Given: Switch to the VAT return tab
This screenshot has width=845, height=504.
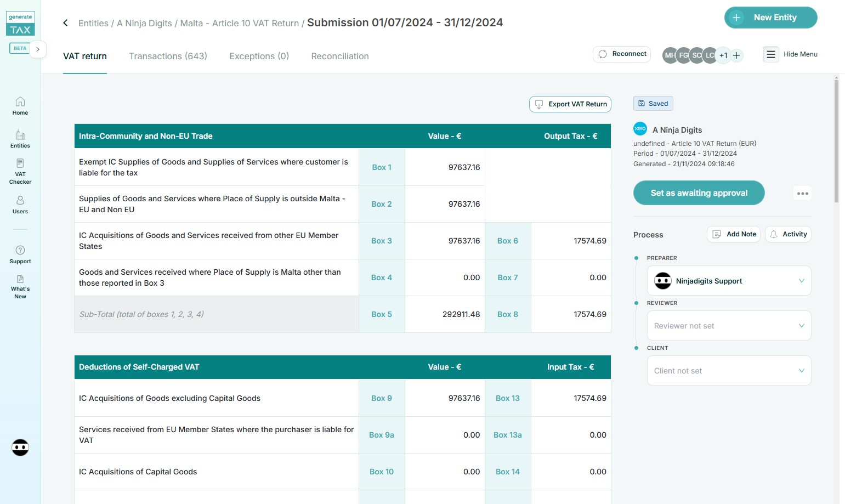Looking at the screenshot, I should [x=85, y=56].
